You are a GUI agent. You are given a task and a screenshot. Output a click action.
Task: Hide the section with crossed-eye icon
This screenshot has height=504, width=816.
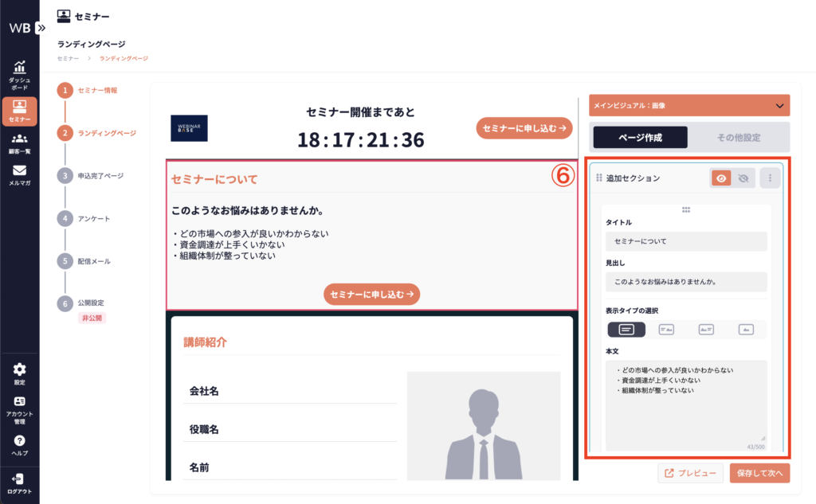pyautogui.click(x=743, y=178)
